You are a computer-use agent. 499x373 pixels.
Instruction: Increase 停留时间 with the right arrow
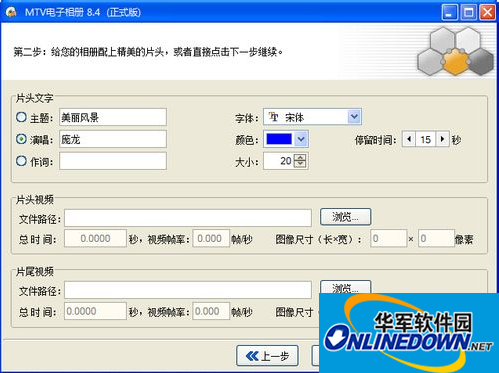coord(442,139)
